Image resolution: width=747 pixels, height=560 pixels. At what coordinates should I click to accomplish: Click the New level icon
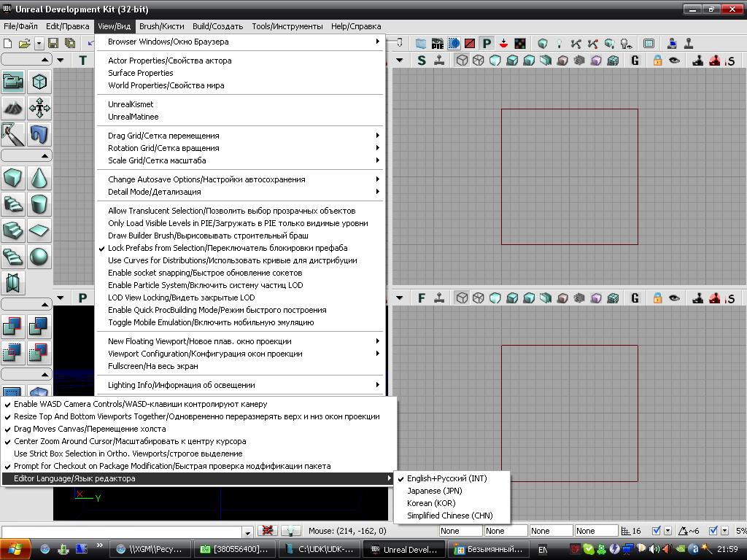tap(7, 43)
